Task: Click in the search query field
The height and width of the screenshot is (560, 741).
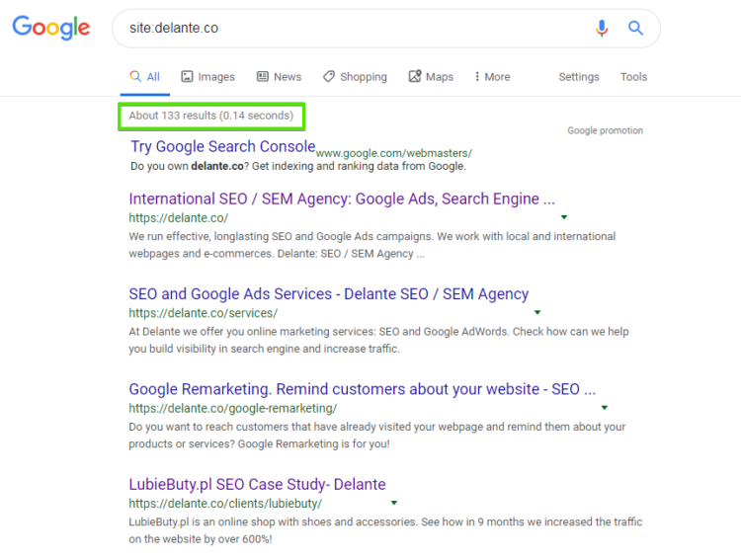Action: tap(346, 29)
